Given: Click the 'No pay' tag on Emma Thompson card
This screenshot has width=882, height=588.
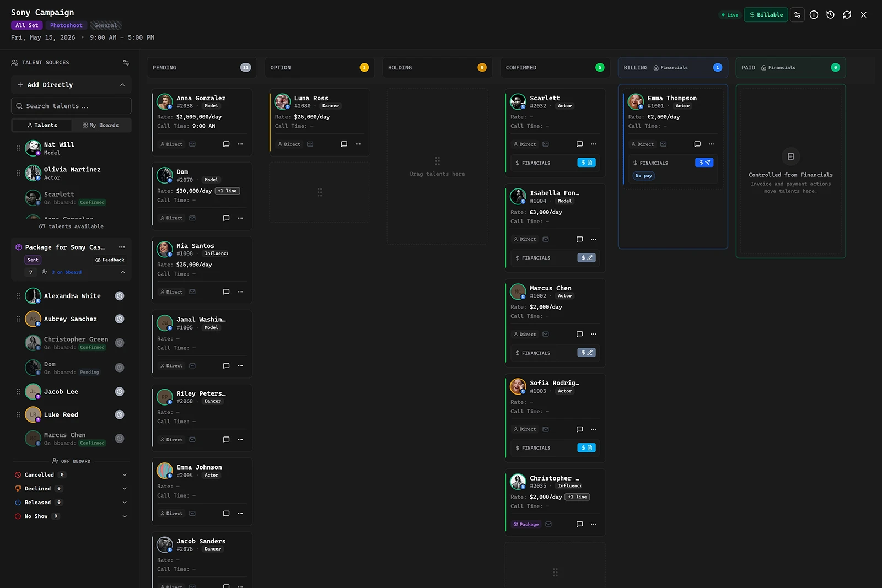Looking at the screenshot, I should (644, 176).
